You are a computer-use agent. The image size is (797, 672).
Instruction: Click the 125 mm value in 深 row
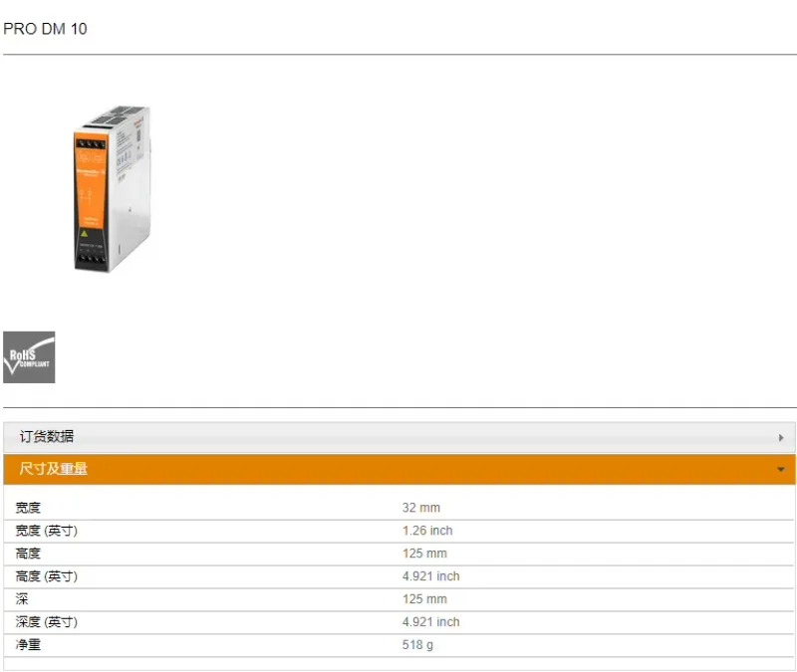tap(424, 599)
